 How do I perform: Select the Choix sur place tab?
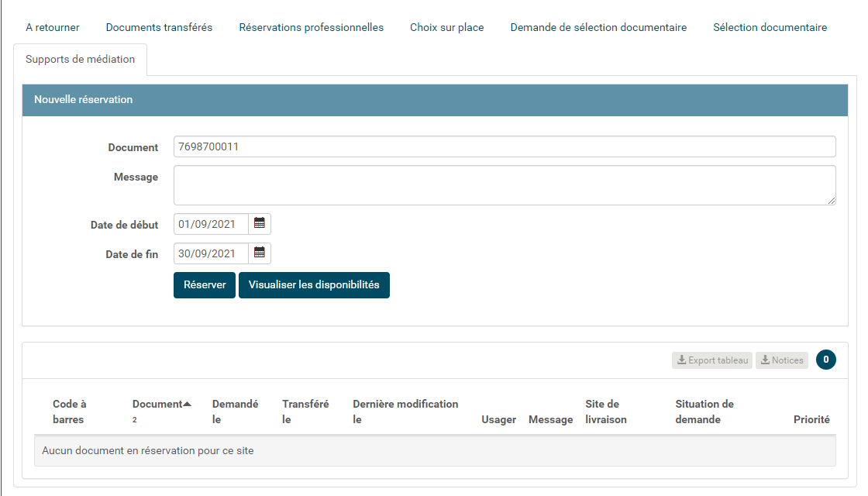pyautogui.click(x=446, y=27)
